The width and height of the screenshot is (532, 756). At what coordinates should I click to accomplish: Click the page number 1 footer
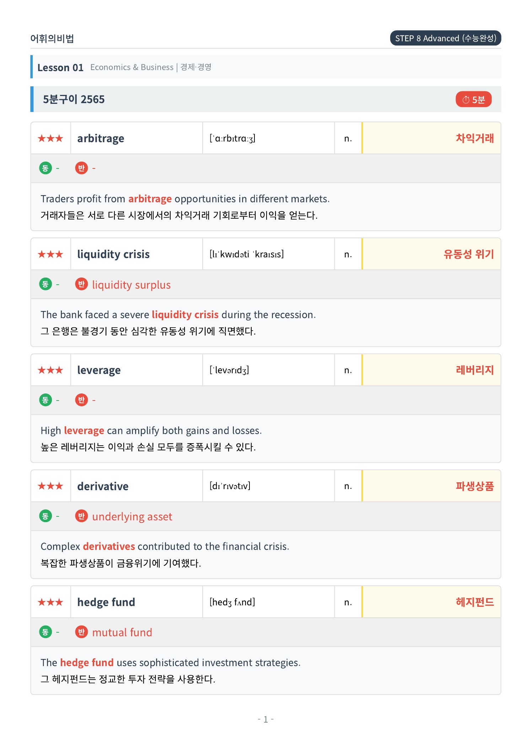(265, 719)
